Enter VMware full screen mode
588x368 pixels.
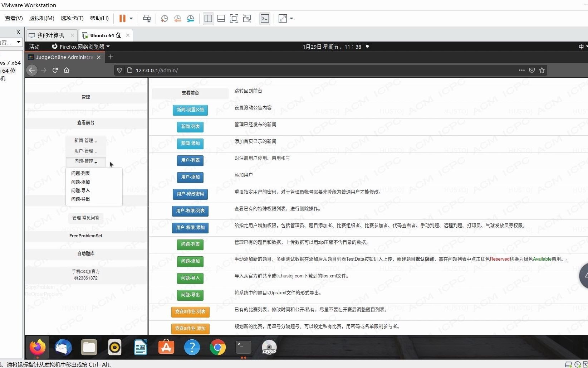tap(234, 18)
